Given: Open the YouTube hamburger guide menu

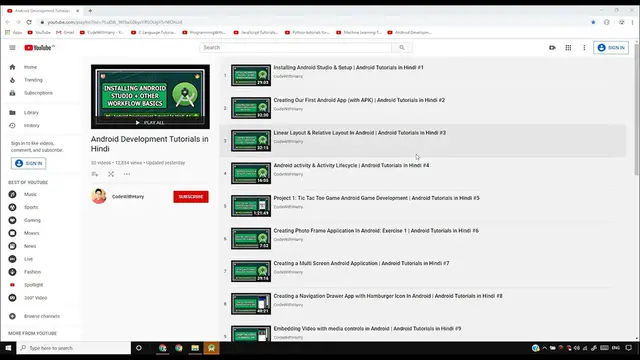Looking at the screenshot, I should pyautogui.click(x=12, y=48).
